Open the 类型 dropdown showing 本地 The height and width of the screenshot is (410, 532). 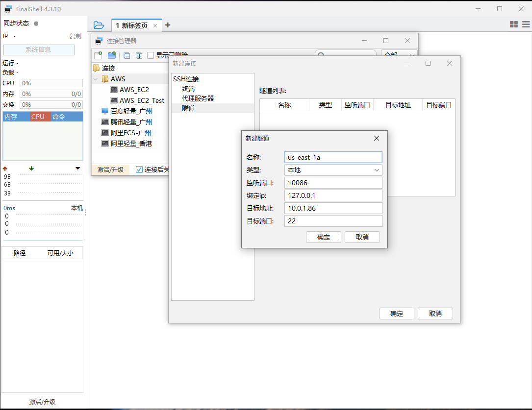(333, 170)
